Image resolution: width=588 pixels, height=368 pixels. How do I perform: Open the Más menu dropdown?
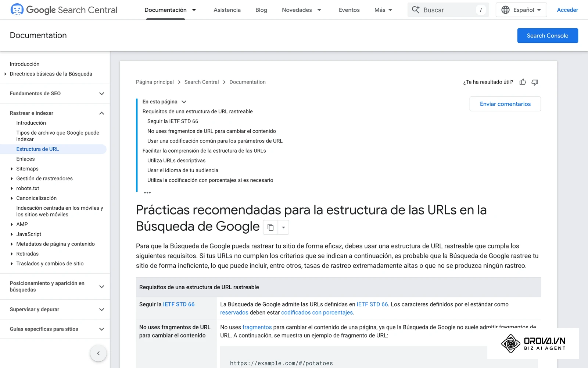(x=383, y=10)
